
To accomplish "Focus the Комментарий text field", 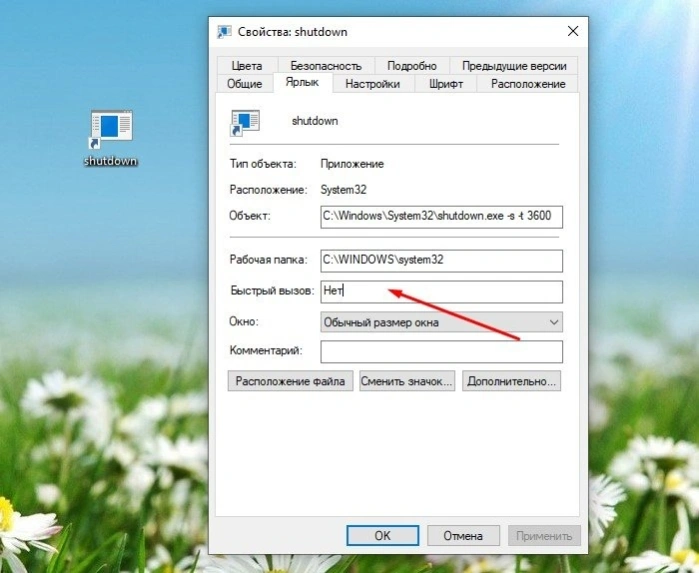I will click(441, 351).
